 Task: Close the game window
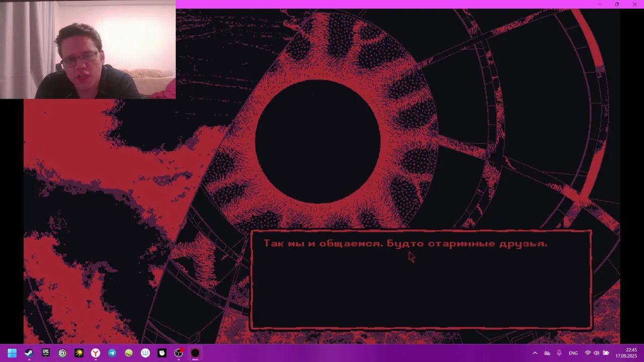point(634,4)
